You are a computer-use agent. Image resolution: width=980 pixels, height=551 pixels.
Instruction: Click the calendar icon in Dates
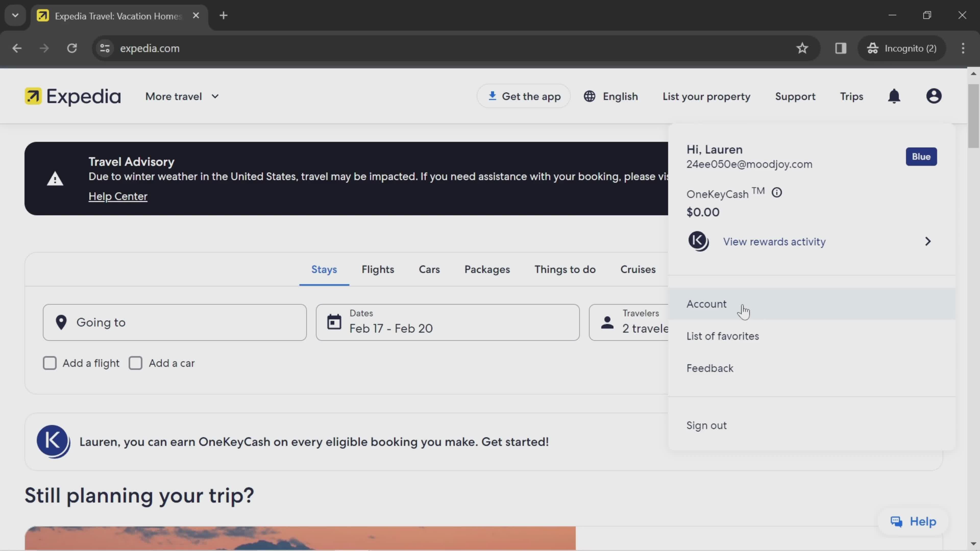334,322
